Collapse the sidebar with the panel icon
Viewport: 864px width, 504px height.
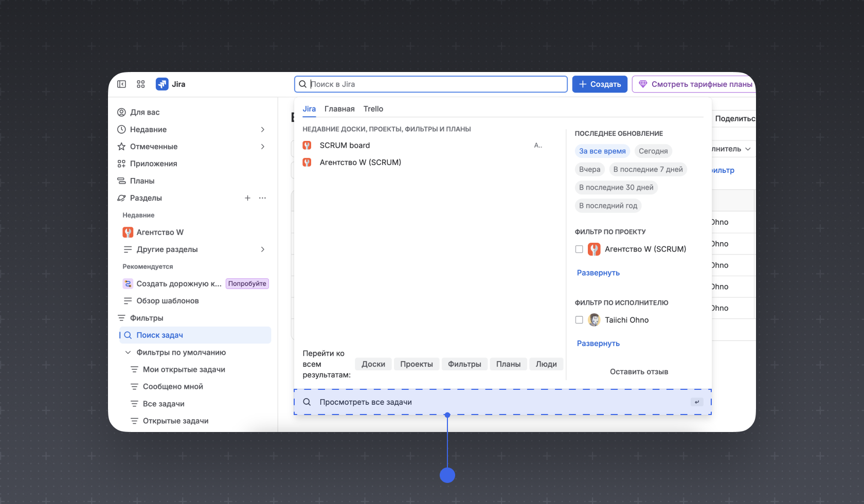(121, 84)
